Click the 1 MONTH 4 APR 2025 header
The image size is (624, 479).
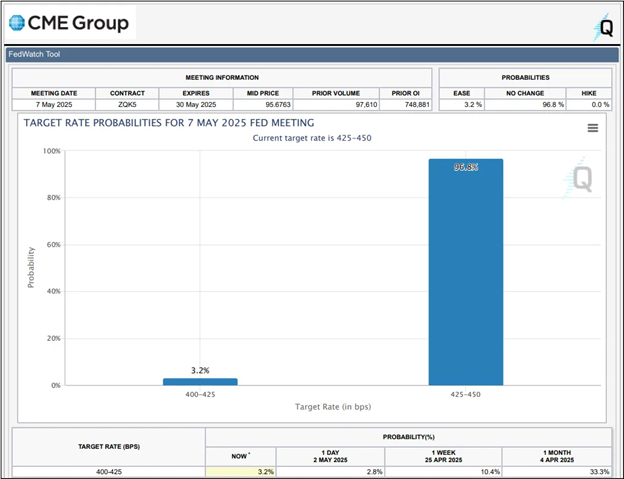tap(557, 454)
